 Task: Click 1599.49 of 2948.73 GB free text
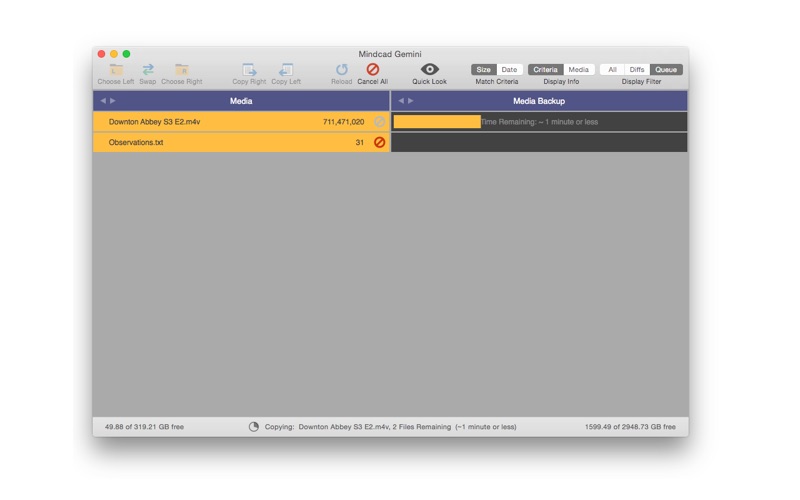pos(630,427)
